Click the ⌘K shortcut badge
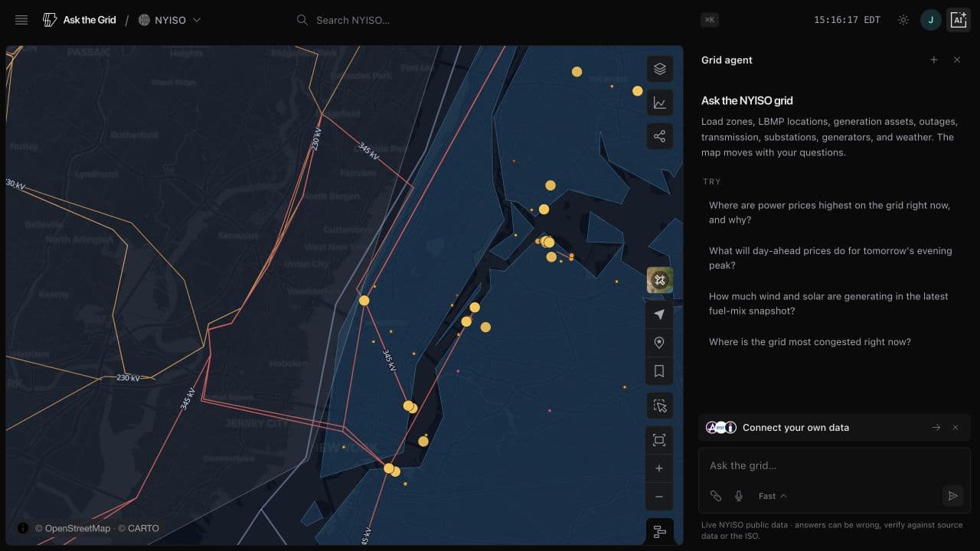 [709, 20]
